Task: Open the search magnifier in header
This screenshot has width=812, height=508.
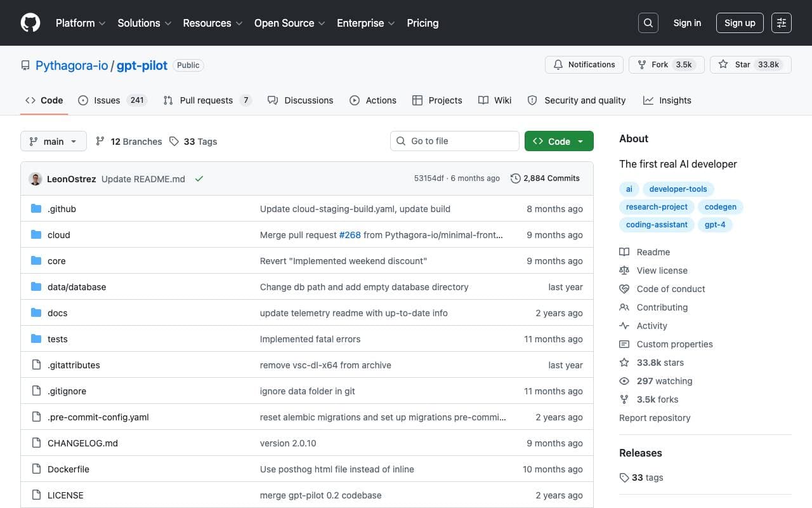Action: coord(648,23)
